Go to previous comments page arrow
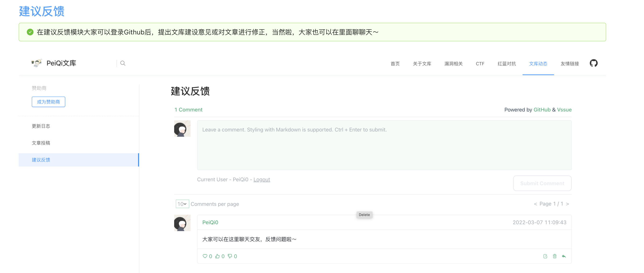Viewport: 644px width, 273px height. tap(535, 204)
